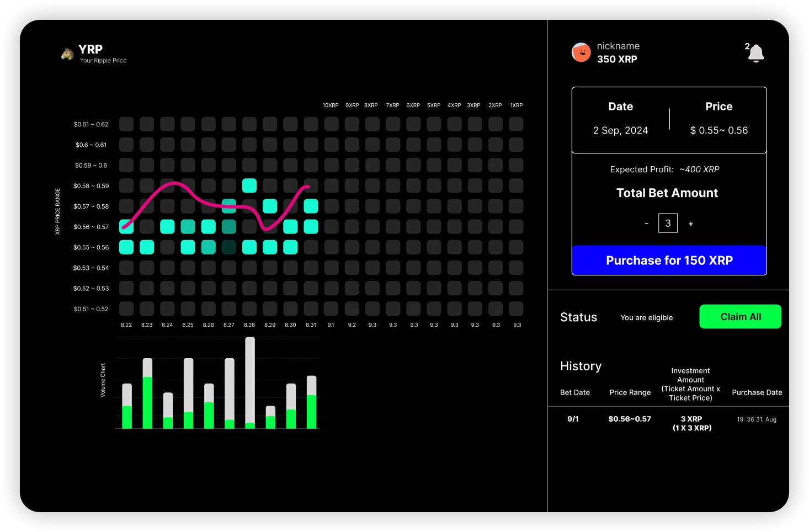Open the notification bell

coord(755,54)
